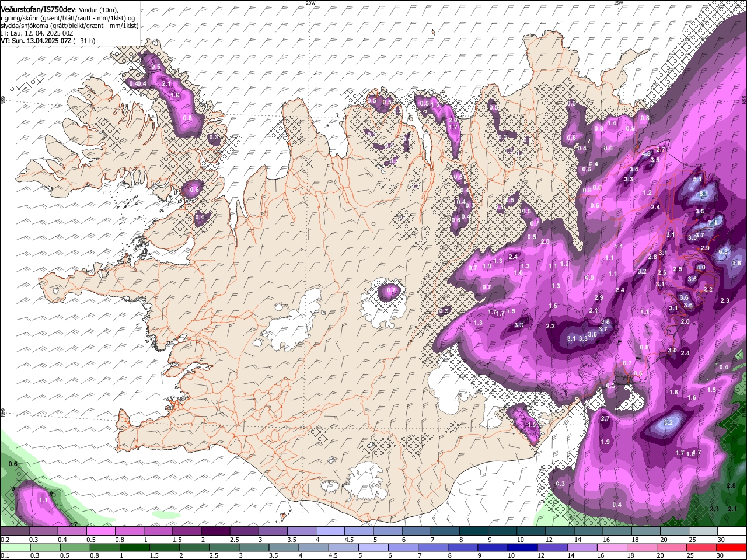The height and width of the screenshot is (560, 747).
Task: Pick the pure red 30 swatch, bottom legend row
Action: click(732, 547)
